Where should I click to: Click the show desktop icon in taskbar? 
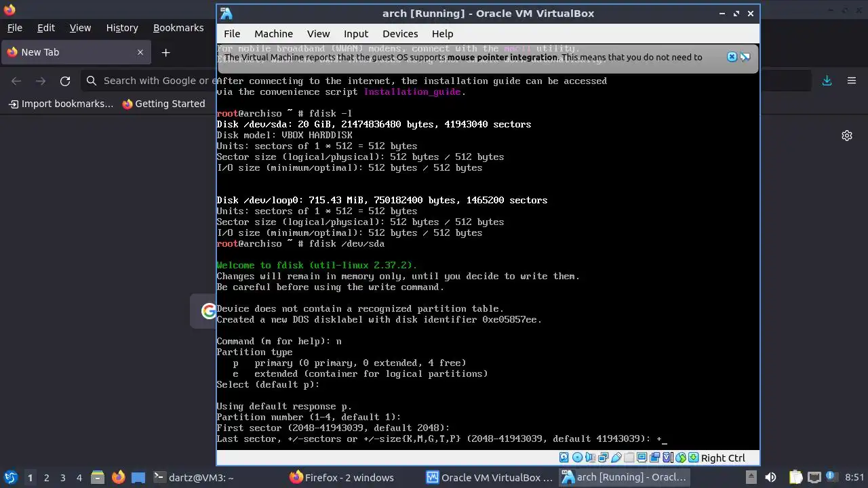click(138, 477)
